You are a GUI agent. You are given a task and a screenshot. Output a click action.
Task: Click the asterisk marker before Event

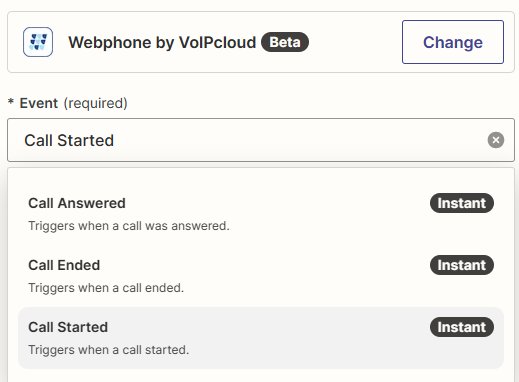pyautogui.click(x=11, y=101)
